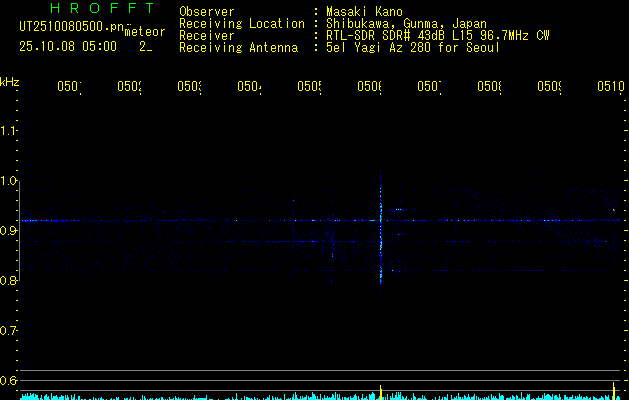Click the 0507 time axis label
629x400 pixels.
coord(429,86)
